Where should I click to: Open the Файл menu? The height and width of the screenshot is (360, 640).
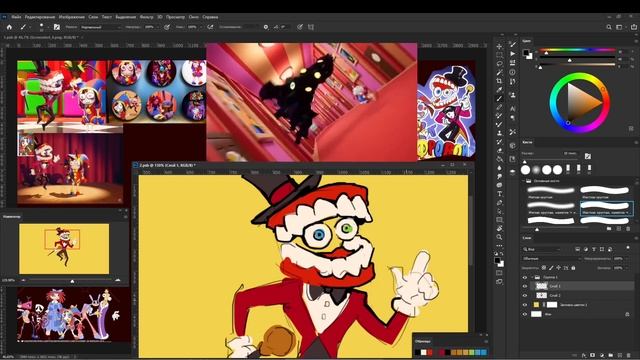[16, 17]
